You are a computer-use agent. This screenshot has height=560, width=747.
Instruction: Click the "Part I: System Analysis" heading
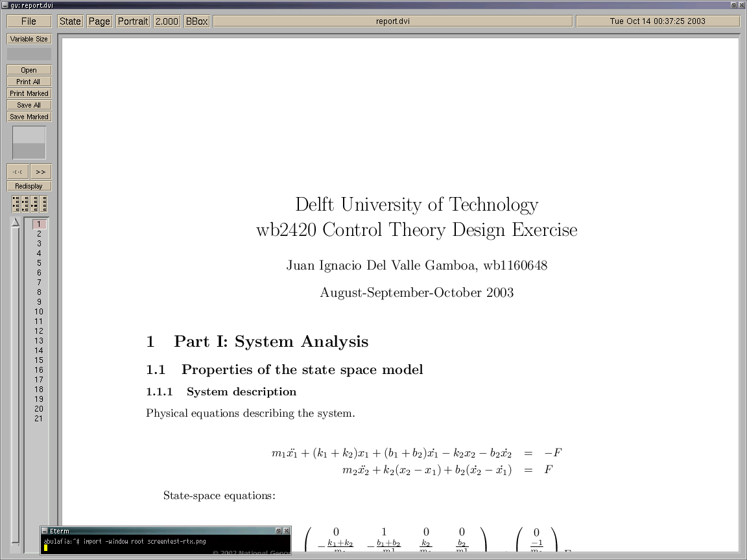[271, 342]
